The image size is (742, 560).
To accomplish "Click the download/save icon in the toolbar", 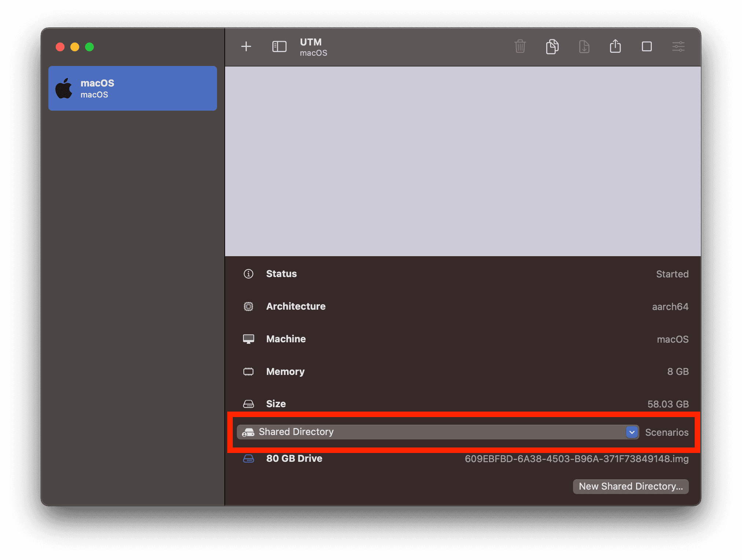I will click(584, 47).
